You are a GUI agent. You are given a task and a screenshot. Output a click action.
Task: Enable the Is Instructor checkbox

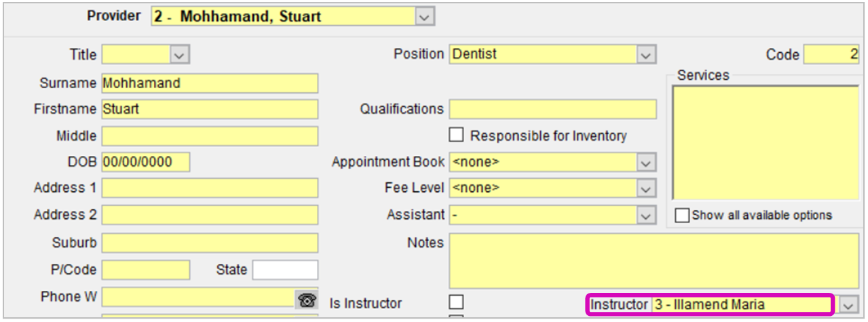tap(457, 301)
